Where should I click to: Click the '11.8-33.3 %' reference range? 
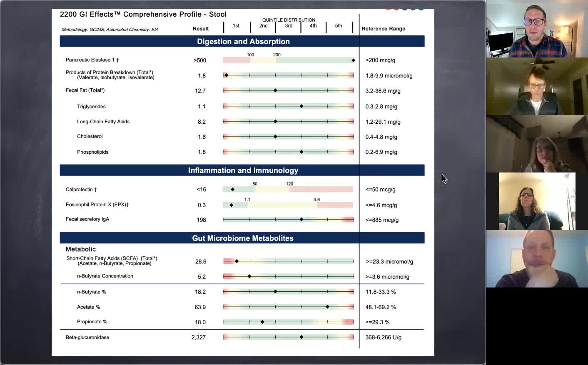pos(381,292)
